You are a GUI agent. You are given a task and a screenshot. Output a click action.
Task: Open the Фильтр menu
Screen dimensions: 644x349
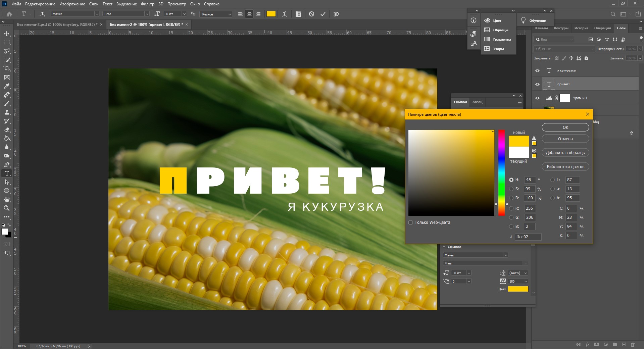point(147,4)
